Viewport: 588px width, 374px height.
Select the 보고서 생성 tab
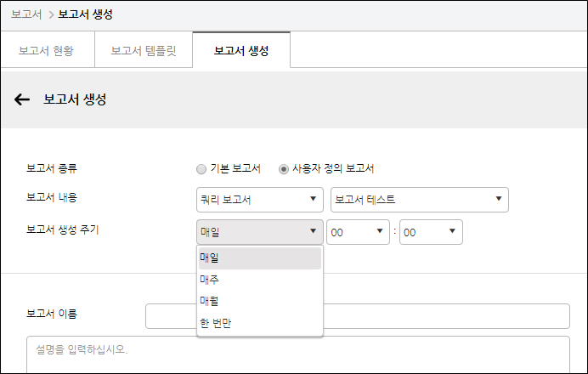click(241, 50)
